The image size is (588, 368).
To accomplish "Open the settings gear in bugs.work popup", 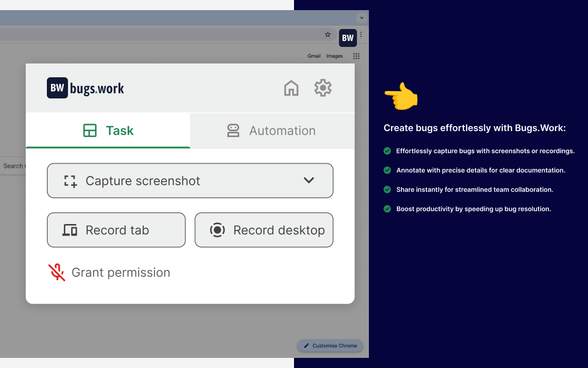I will pyautogui.click(x=323, y=88).
